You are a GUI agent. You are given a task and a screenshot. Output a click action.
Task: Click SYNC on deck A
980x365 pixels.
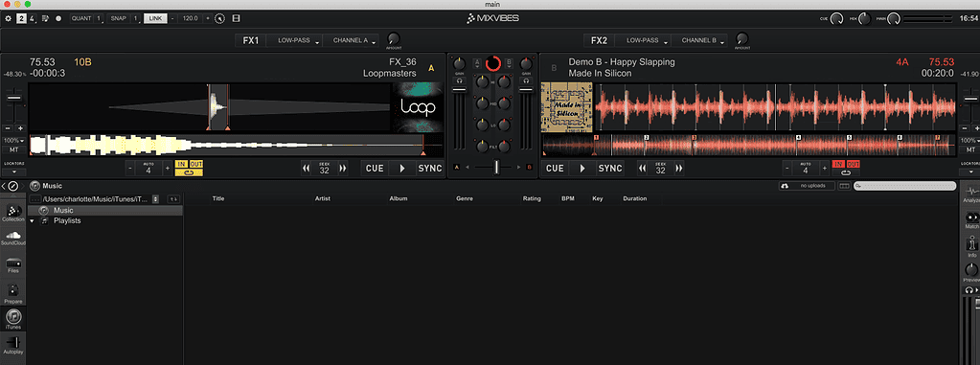(x=430, y=168)
